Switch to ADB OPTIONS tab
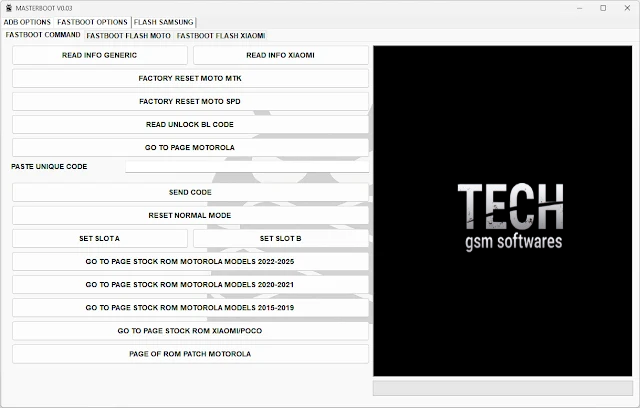Viewport: 640px width, 408px height. tap(27, 22)
